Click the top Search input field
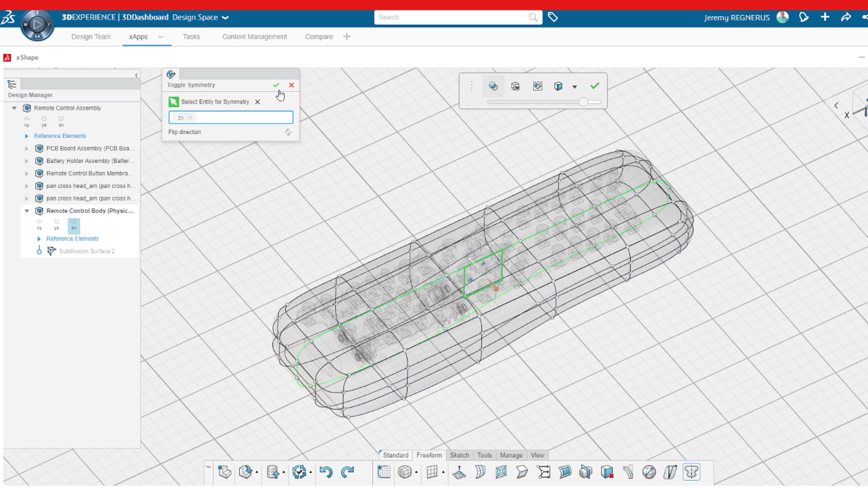868x488 pixels. point(452,17)
